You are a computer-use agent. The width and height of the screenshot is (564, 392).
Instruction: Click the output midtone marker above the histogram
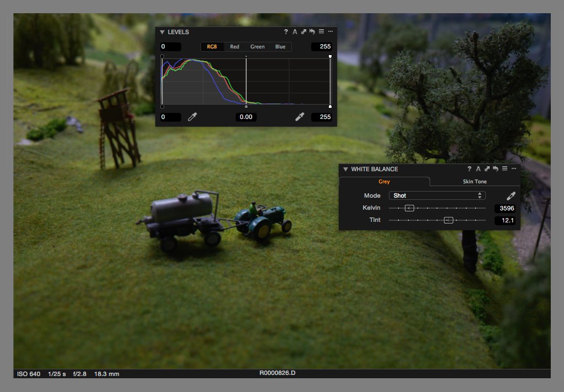[246, 57]
